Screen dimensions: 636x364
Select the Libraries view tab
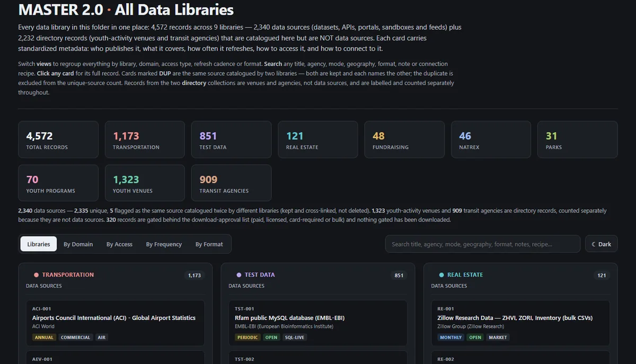39,244
